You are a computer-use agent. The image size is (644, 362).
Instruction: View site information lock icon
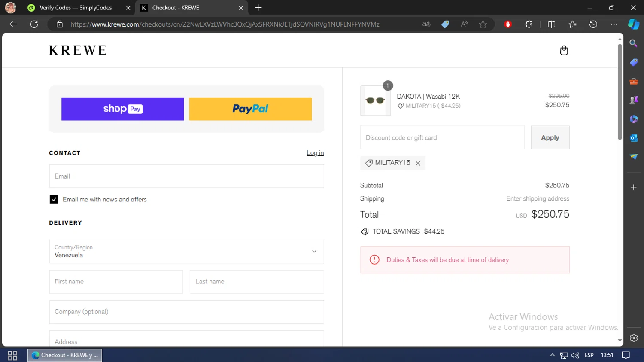(x=60, y=24)
